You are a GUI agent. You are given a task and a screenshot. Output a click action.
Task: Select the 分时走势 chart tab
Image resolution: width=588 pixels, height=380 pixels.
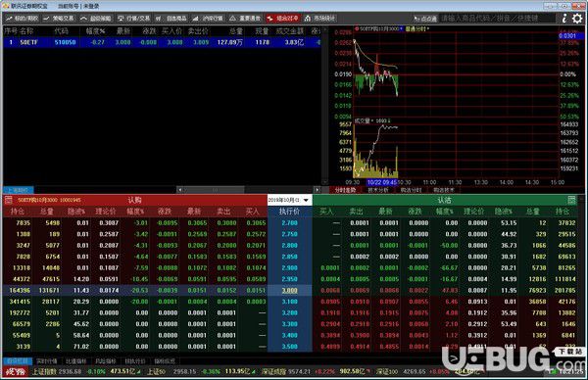coord(345,190)
